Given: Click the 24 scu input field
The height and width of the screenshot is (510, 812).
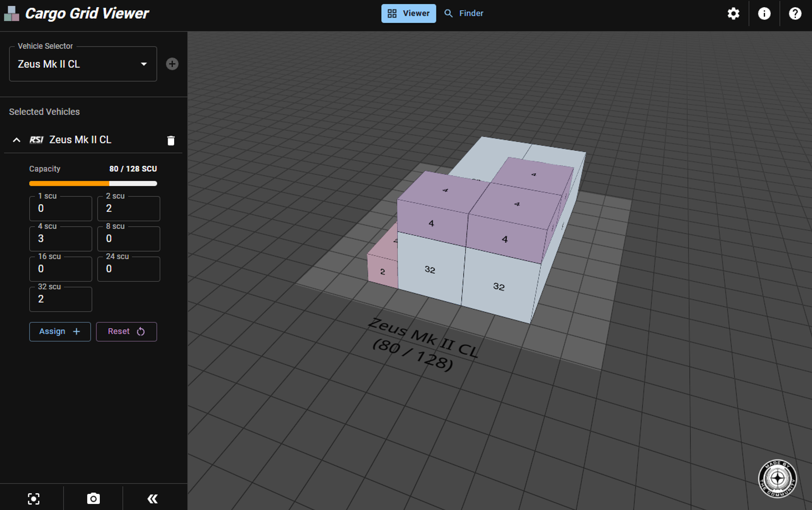Looking at the screenshot, I should click(x=129, y=269).
